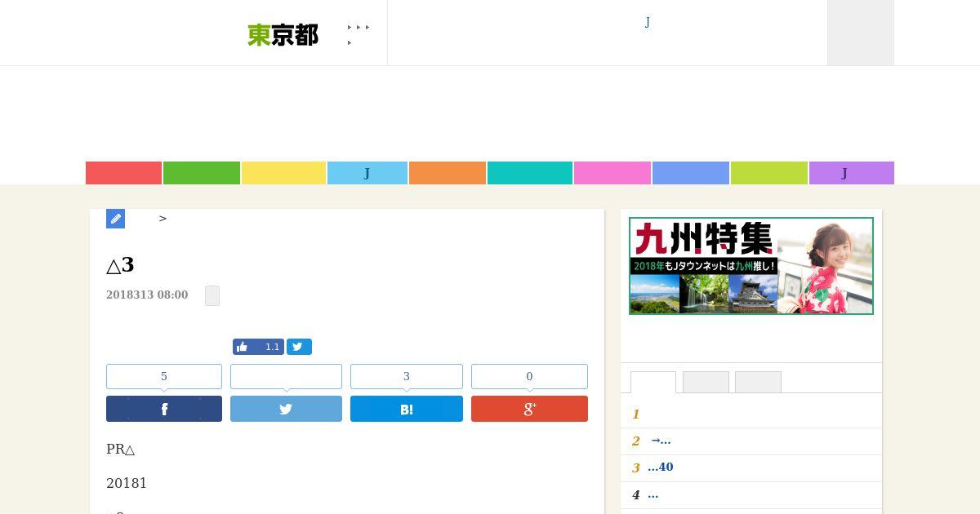Open the light blue J navigation tab
This screenshot has width=980, height=514.
click(367, 173)
